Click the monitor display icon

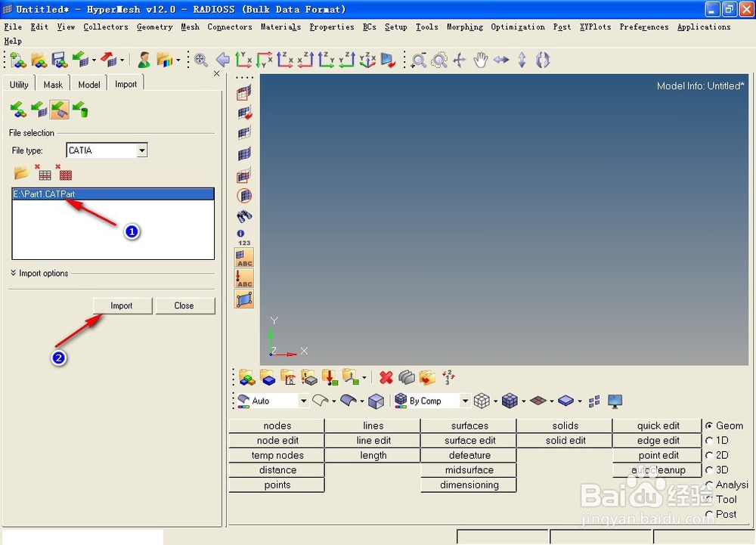(x=615, y=401)
